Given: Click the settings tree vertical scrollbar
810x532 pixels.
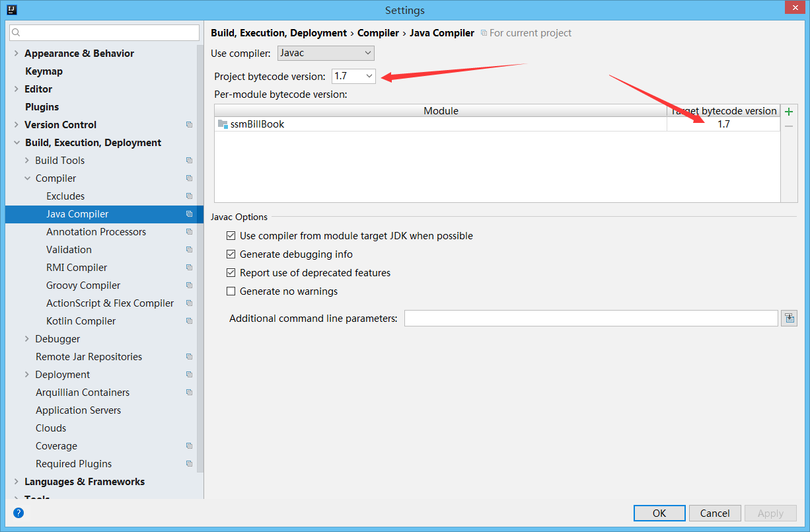Looking at the screenshot, I should 201,258.
